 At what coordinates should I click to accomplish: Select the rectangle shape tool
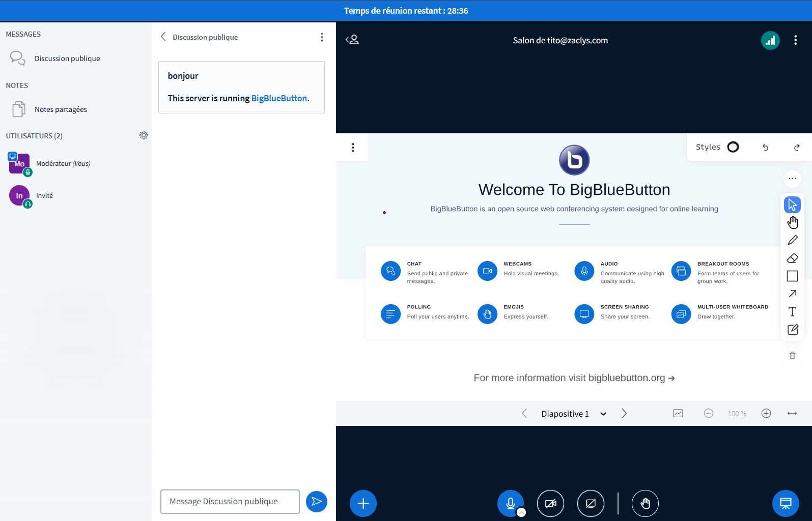792,276
